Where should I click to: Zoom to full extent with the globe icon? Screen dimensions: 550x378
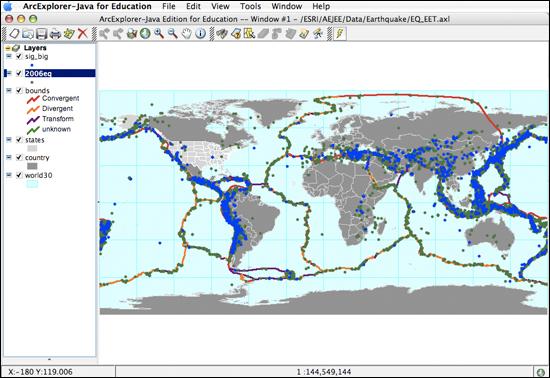(145, 34)
